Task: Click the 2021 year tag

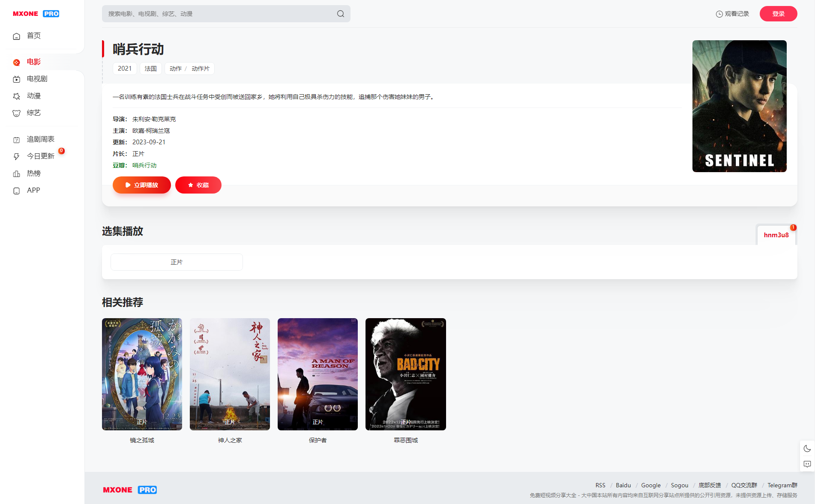Action: (125, 69)
